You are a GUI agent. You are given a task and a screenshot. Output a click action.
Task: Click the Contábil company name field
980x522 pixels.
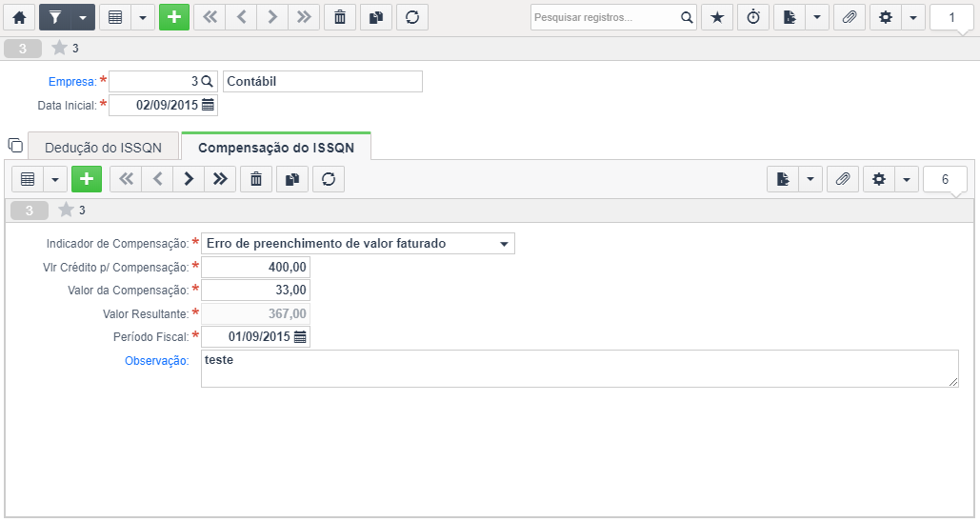(323, 81)
